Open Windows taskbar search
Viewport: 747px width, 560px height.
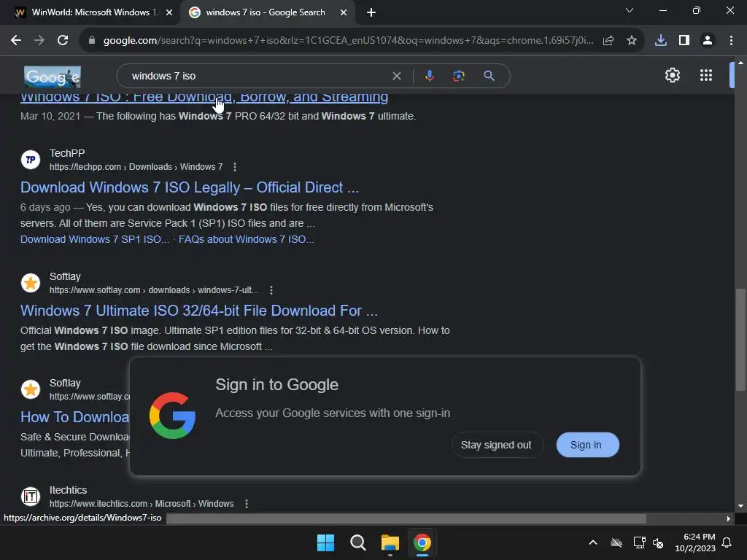pyautogui.click(x=357, y=542)
